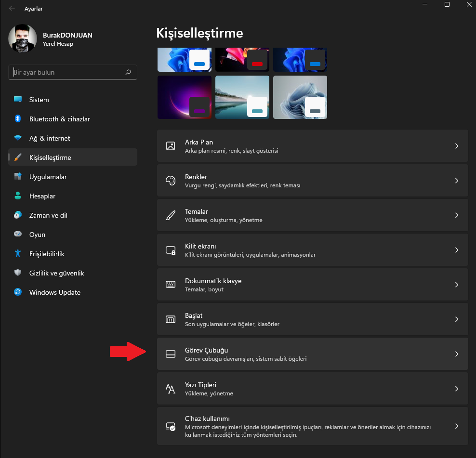This screenshot has height=458, width=476.
Task: Click the Bluetooth icon in sidebar
Action: click(18, 119)
